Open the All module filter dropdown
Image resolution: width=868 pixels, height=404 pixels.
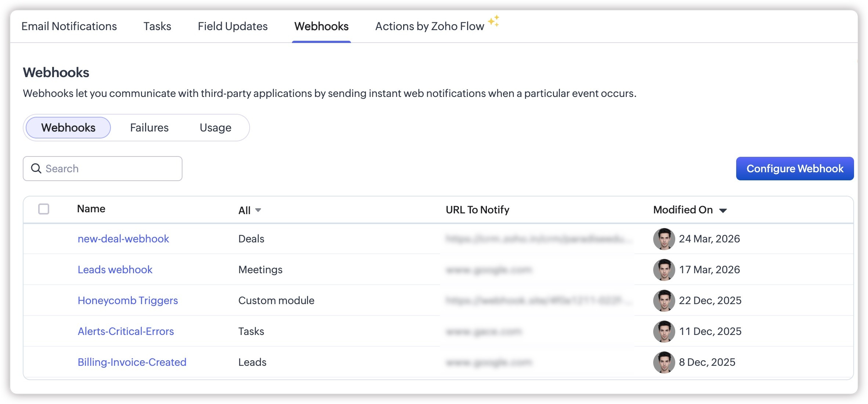coord(250,210)
